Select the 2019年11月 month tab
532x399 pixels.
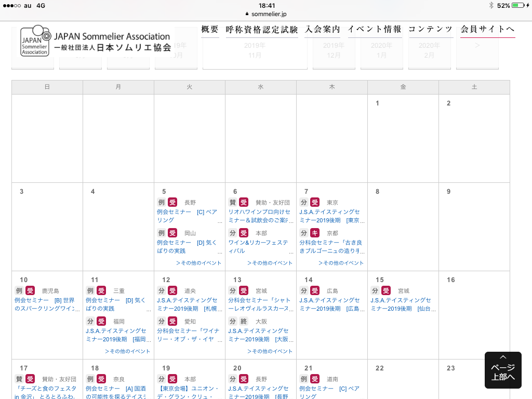tap(255, 51)
